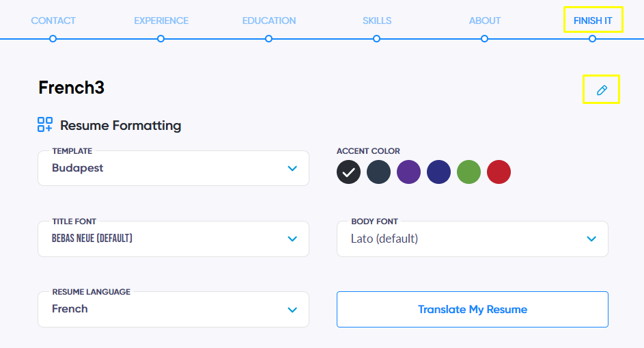Click the Resume Formatting grid icon
Screen dimensions: 644x348
pyautogui.click(x=45, y=124)
